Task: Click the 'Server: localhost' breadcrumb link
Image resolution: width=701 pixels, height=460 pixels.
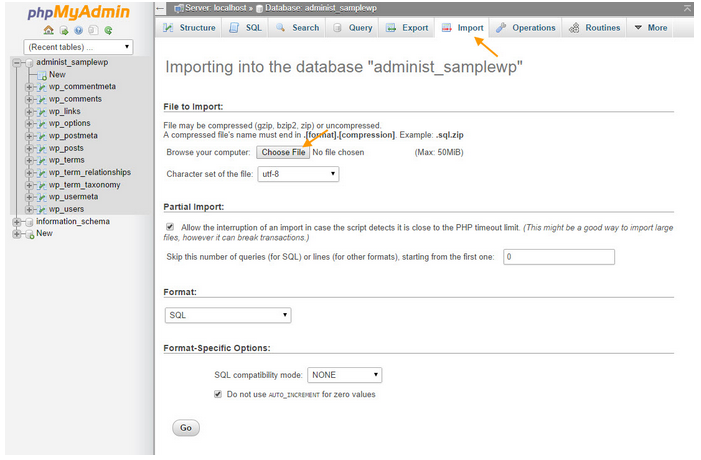Action: point(215,8)
